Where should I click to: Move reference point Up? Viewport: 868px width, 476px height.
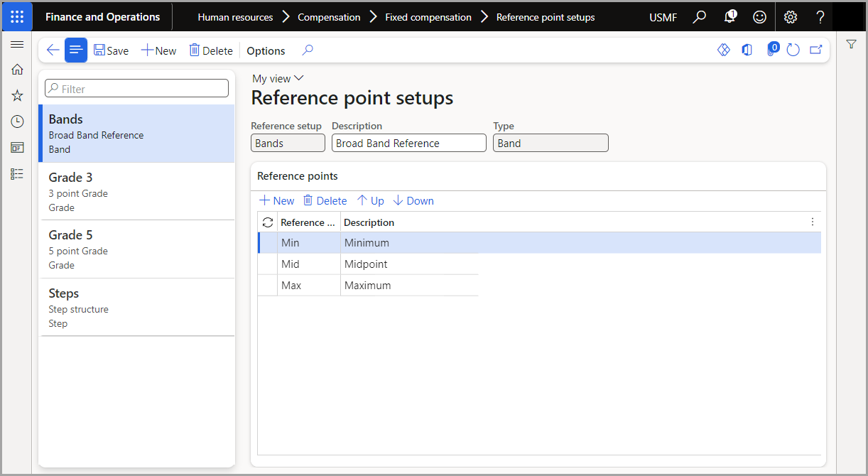371,200
